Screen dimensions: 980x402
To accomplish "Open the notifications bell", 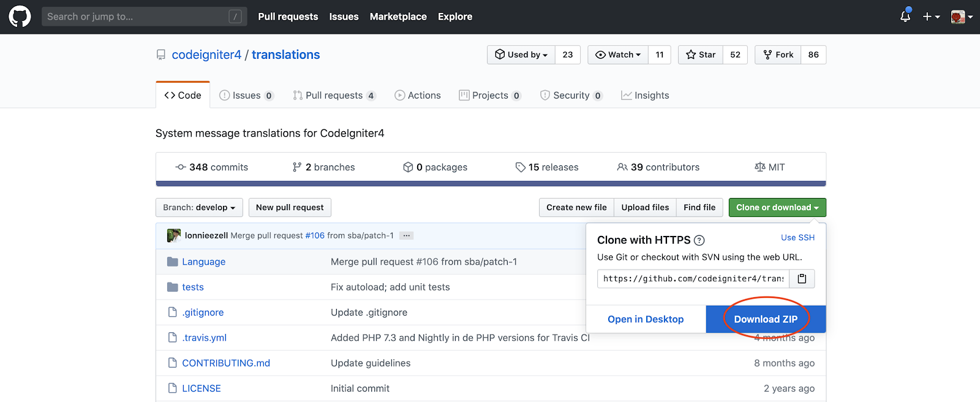I will [x=905, y=17].
